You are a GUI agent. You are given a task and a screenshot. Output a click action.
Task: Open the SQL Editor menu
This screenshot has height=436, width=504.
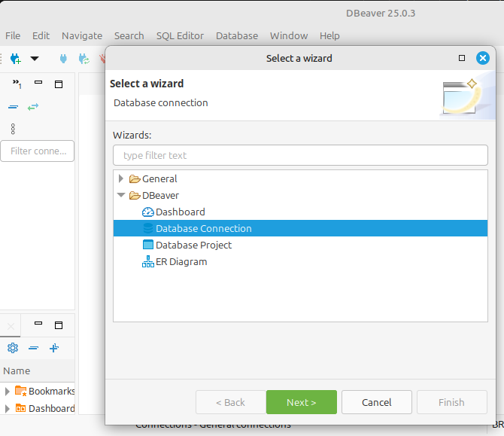tap(180, 35)
